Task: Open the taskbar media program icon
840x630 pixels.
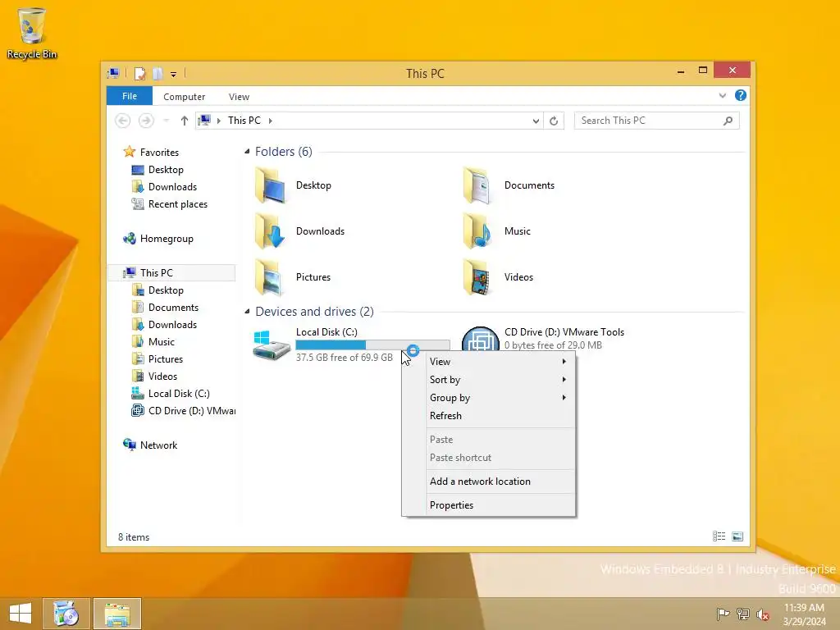Action: 66,614
